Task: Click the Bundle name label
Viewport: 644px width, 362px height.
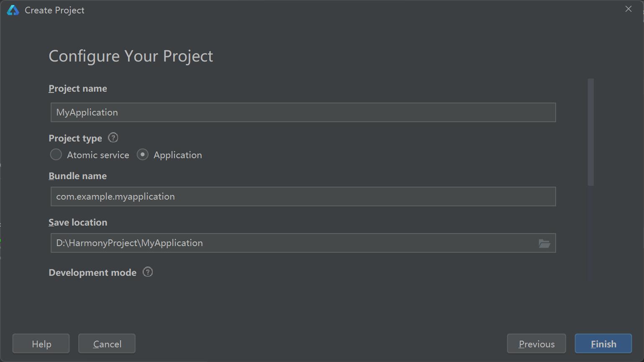Action: [x=78, y=176]
